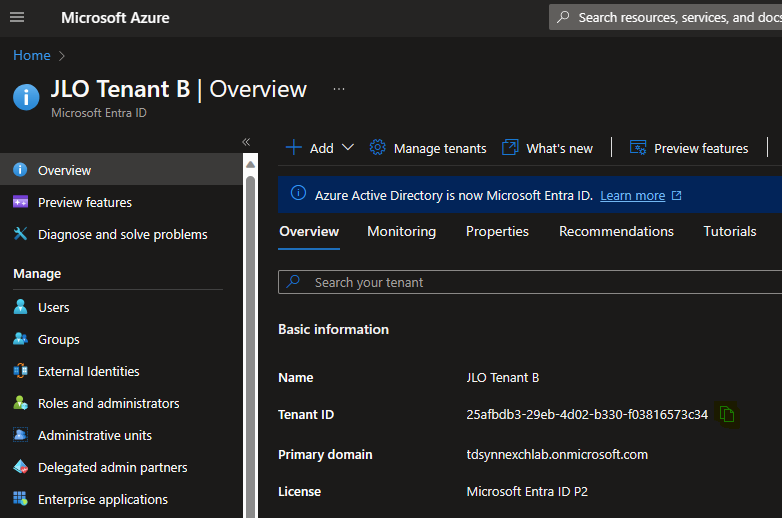Open Administrative units page
This screenshot has height=518, width=782.
pyautogui.click(x=121, y=435)
